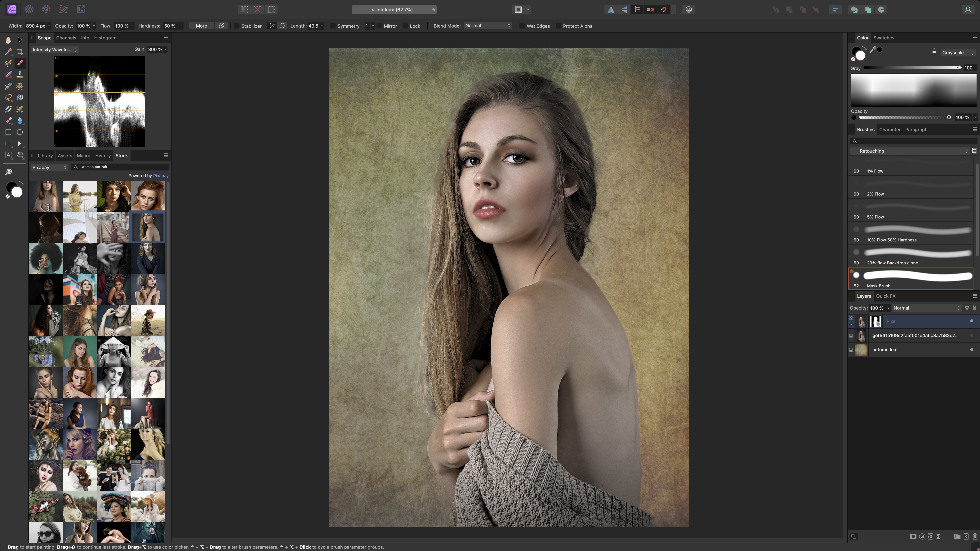Toggle snapping magnet icon

[664, 10]
